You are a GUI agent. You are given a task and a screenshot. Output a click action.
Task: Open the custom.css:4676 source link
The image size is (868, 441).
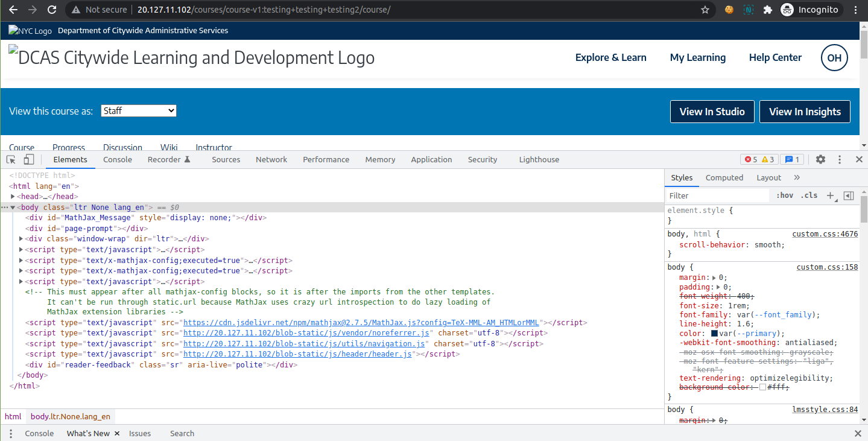(x=825, y=234)
